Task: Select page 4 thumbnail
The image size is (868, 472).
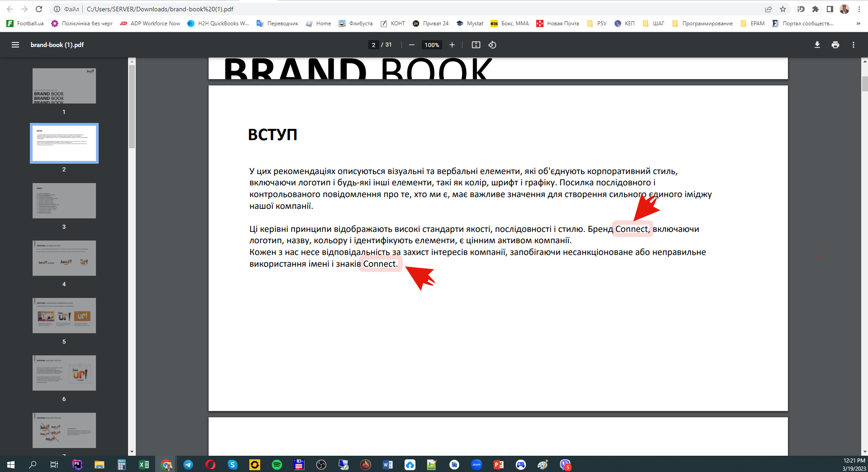Action: 64,258
